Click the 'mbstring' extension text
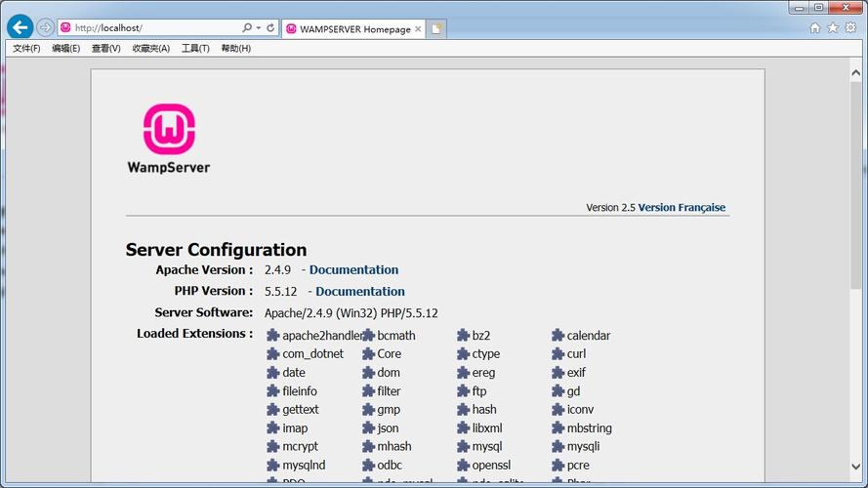Image resolution: width=868 pixels, height=488 pixels. pos(590,428)
